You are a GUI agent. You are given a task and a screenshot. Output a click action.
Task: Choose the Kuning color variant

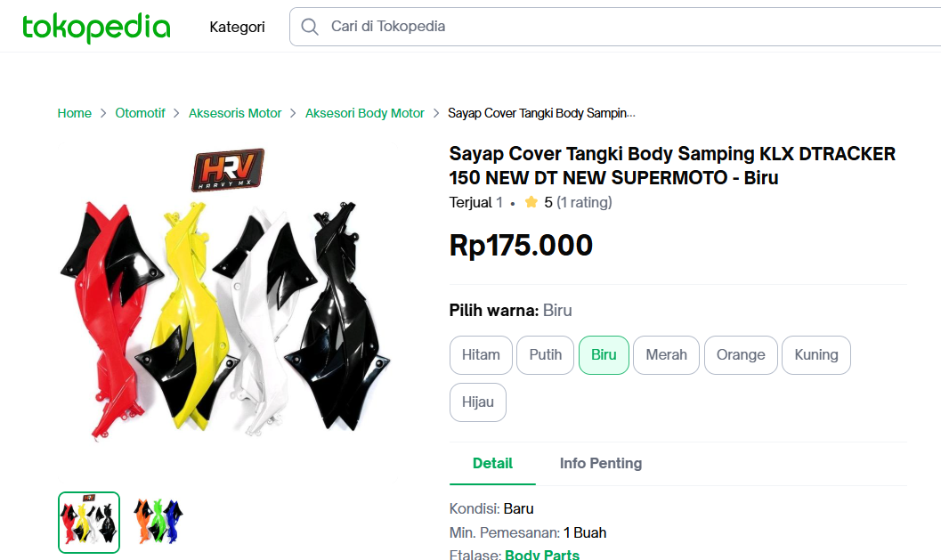coord(816,354)
